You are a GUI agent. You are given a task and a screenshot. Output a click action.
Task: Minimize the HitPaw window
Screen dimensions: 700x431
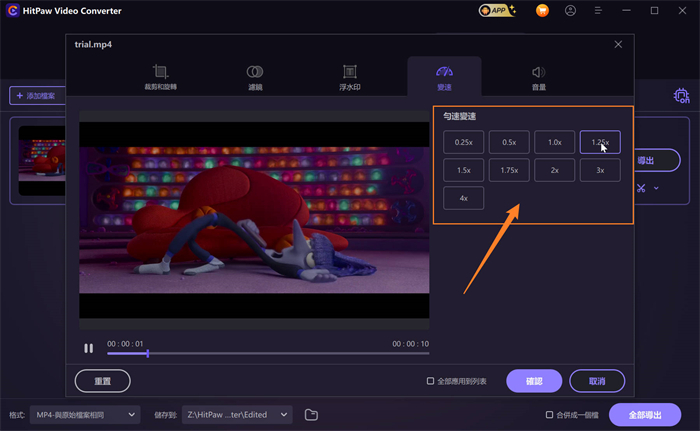tap(626, 10)
